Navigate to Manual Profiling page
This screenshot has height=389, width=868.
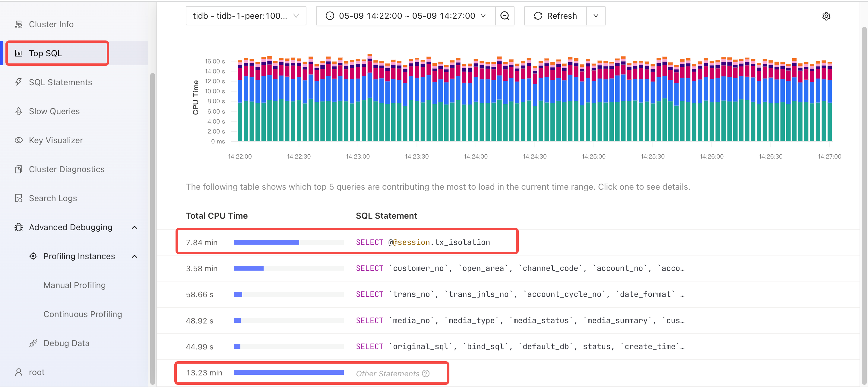(x=74, y=285)
